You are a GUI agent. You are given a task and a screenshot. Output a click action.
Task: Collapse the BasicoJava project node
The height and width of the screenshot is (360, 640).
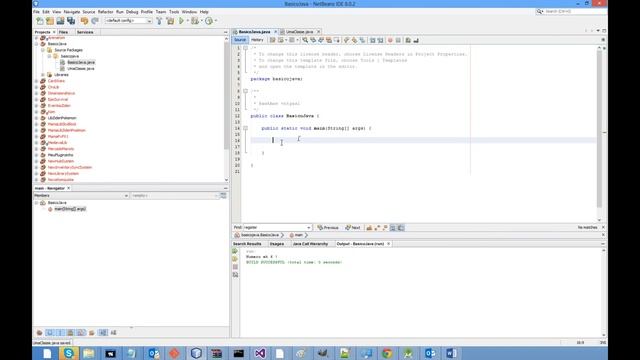click(36, 44)
